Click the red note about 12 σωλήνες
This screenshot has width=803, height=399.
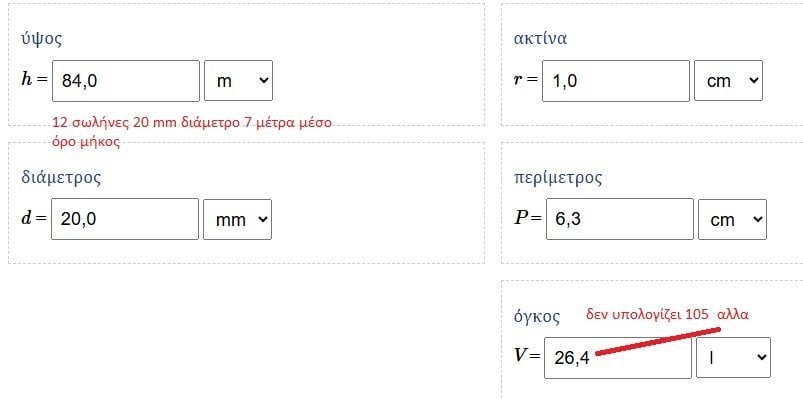(192, 132)
